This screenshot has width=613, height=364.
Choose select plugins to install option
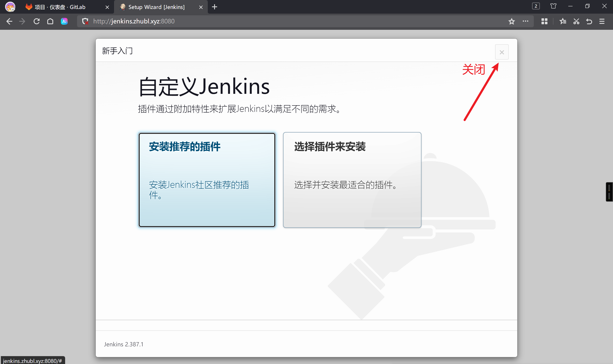click(352, 180)
